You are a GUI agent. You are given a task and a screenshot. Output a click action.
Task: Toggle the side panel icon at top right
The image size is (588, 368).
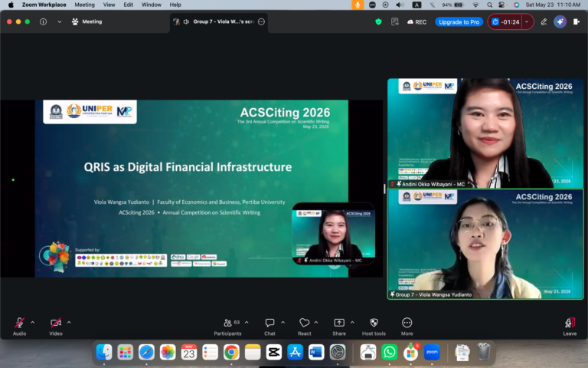pyautogui.click(x=577, y=21)
